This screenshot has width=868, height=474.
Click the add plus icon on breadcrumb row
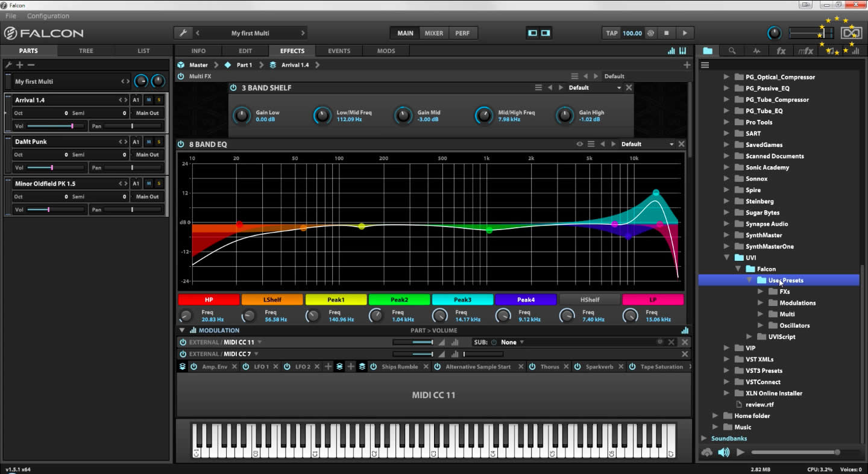687,65
